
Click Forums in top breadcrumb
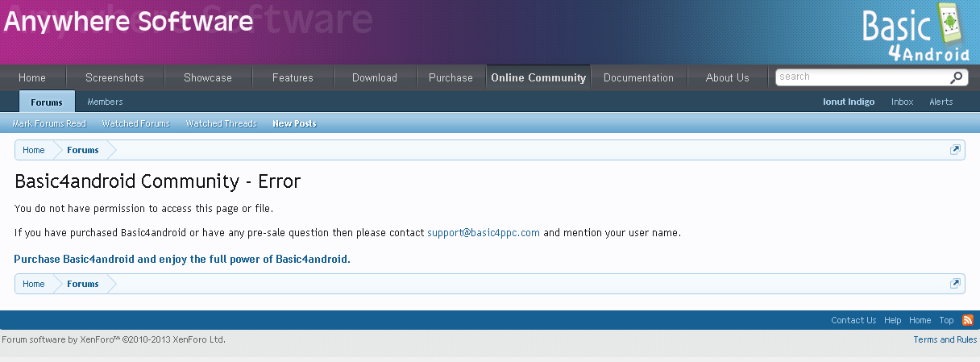(83, 150)
